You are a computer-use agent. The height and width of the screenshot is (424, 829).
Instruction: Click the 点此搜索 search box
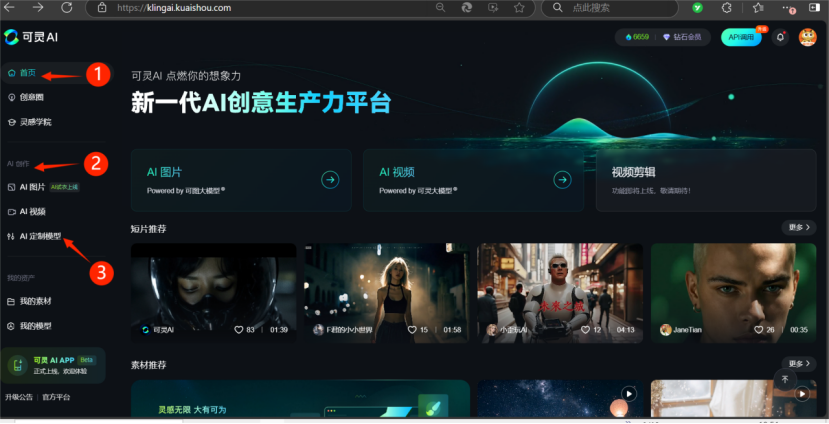610,8
